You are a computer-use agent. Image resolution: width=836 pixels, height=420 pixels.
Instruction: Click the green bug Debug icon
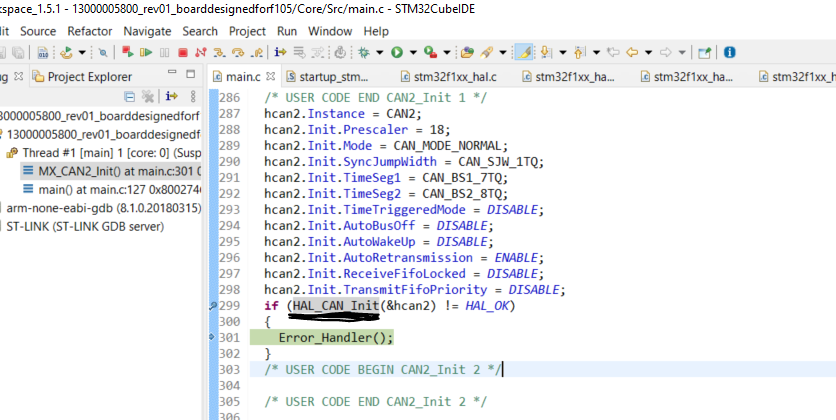364,52
